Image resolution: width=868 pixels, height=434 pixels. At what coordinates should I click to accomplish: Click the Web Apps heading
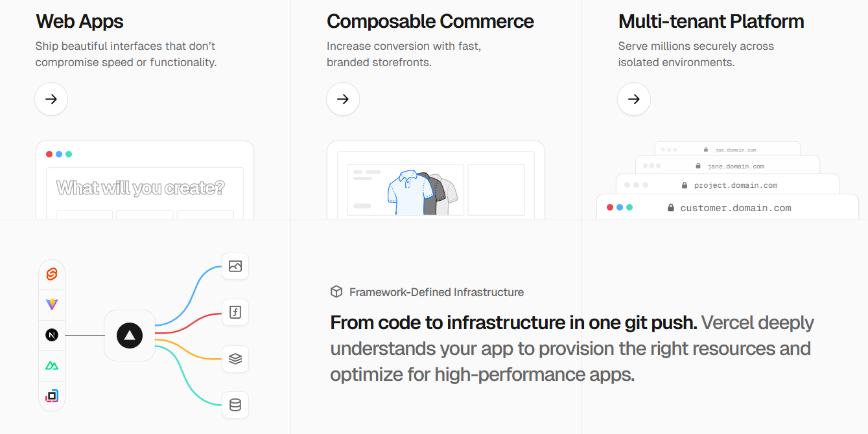coord(80,21)
